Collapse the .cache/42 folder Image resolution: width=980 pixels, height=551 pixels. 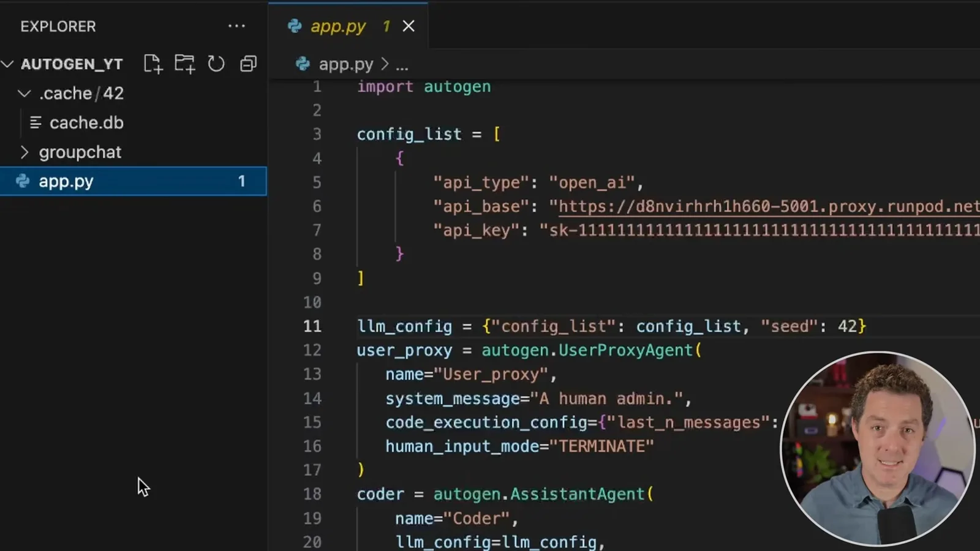pyautogui.click(x=24, y=93)
